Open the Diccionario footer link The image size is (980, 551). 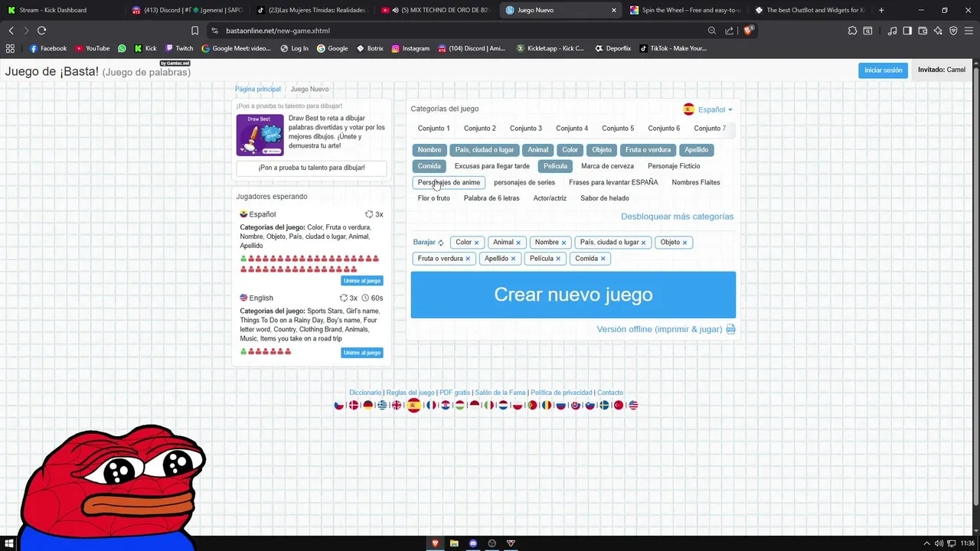point(364,393)
